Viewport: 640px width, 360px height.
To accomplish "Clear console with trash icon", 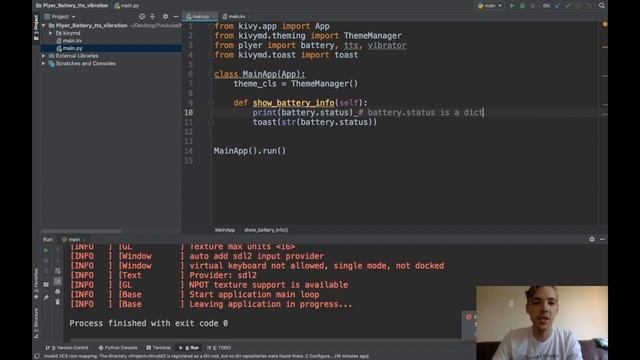I will 58,302.
